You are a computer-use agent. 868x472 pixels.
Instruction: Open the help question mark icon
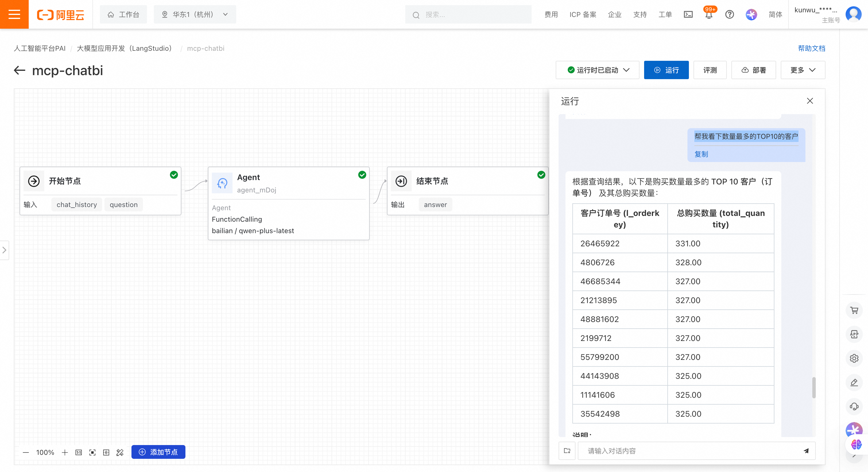[x=730, y=14]
